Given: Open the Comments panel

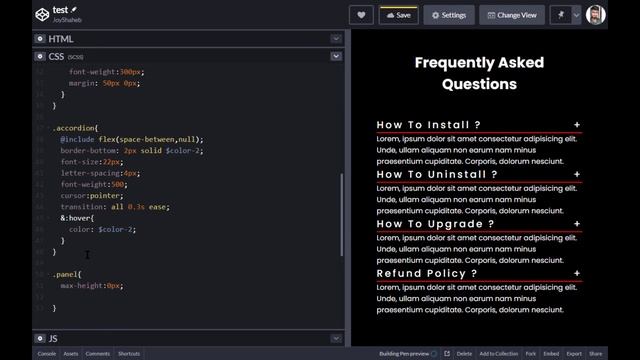Looking at the screenshot, I should [98, 354].
